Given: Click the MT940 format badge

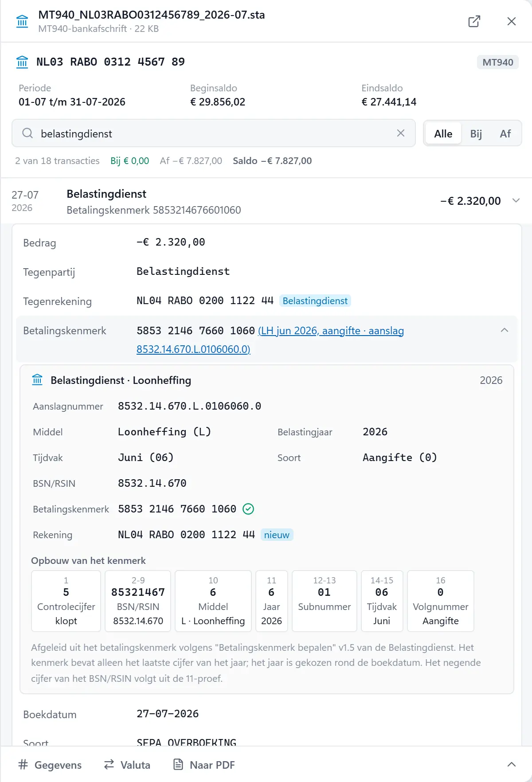Looking at the screenshot, I should click(497, 62).
